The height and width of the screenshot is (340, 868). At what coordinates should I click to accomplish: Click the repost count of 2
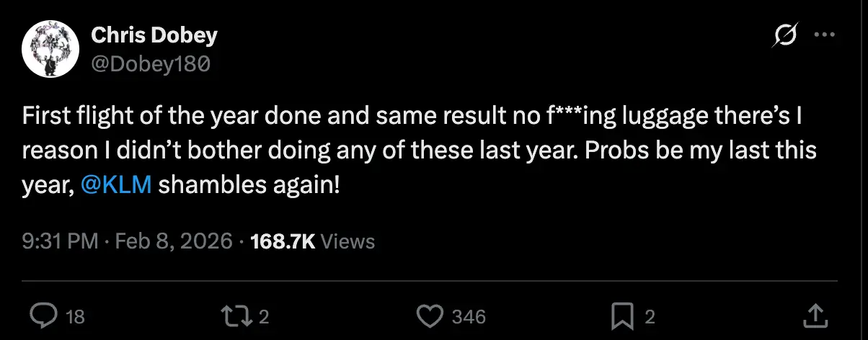click(x=264, y=316)
